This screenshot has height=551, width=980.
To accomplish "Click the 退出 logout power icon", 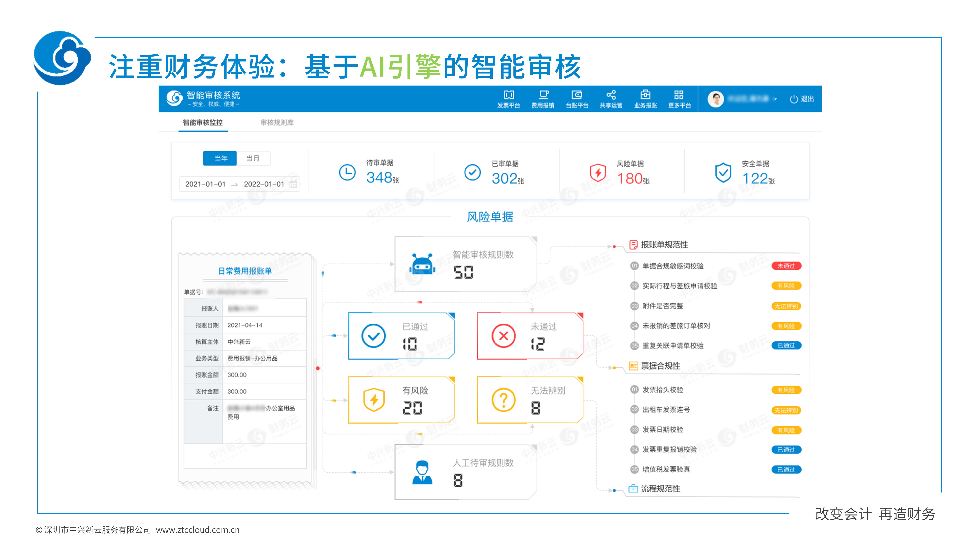I will coord(794,99).
